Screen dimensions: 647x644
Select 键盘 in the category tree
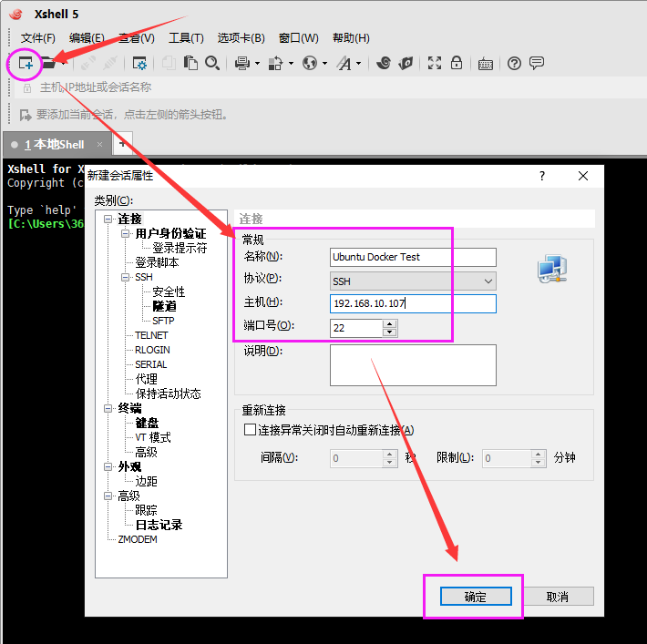147,423
